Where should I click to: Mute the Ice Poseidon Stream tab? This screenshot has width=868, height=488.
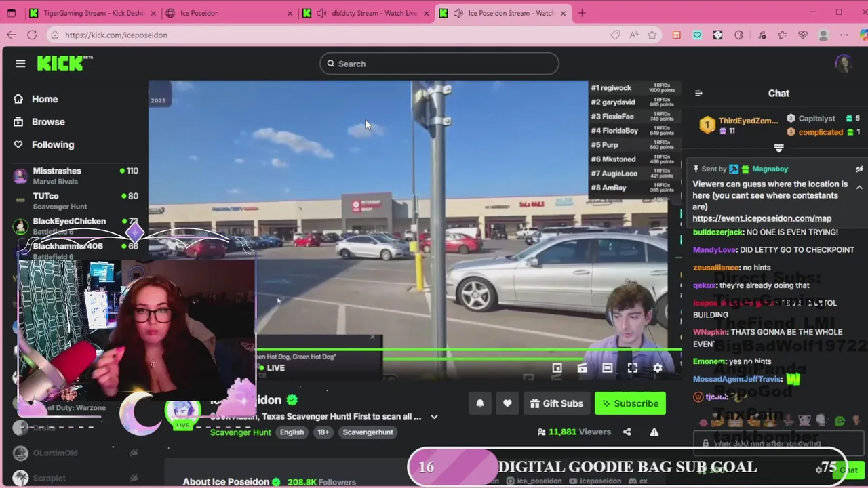(458, 13)
